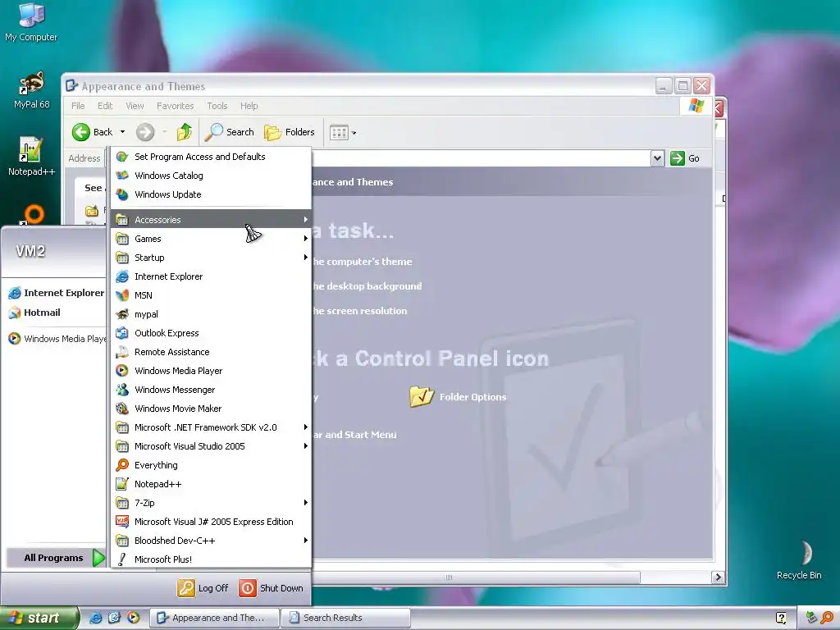Launch mypal from the programs list
The height and width of the screenshot is (630, 840).
211,314
